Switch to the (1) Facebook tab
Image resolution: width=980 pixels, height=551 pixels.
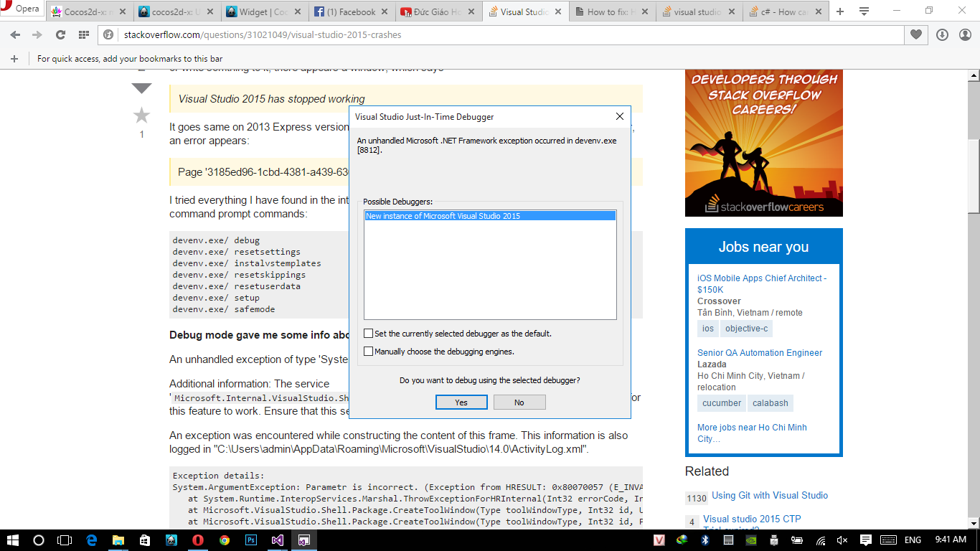[x=352, y=11]
